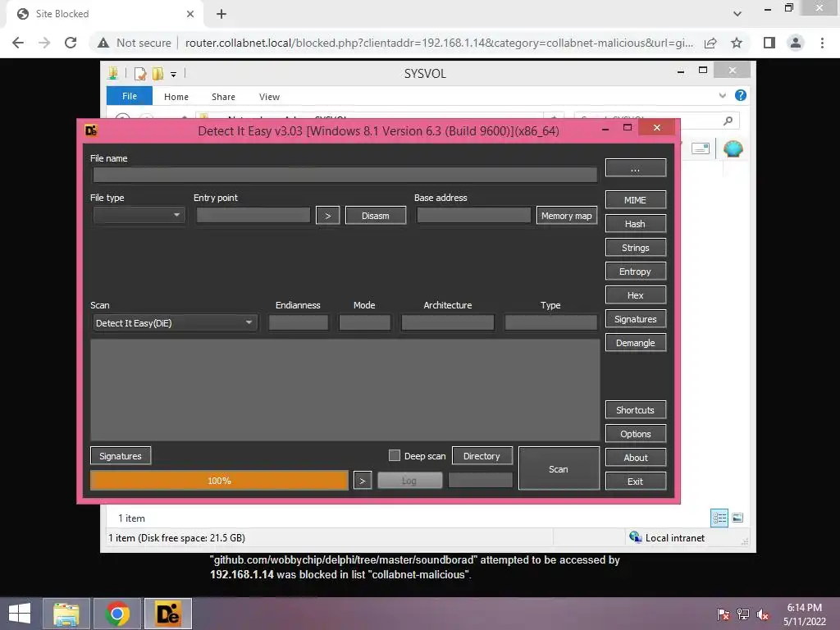Start the large Scan button
Viewport: 840px width, 630px height.
coord(559,468)
